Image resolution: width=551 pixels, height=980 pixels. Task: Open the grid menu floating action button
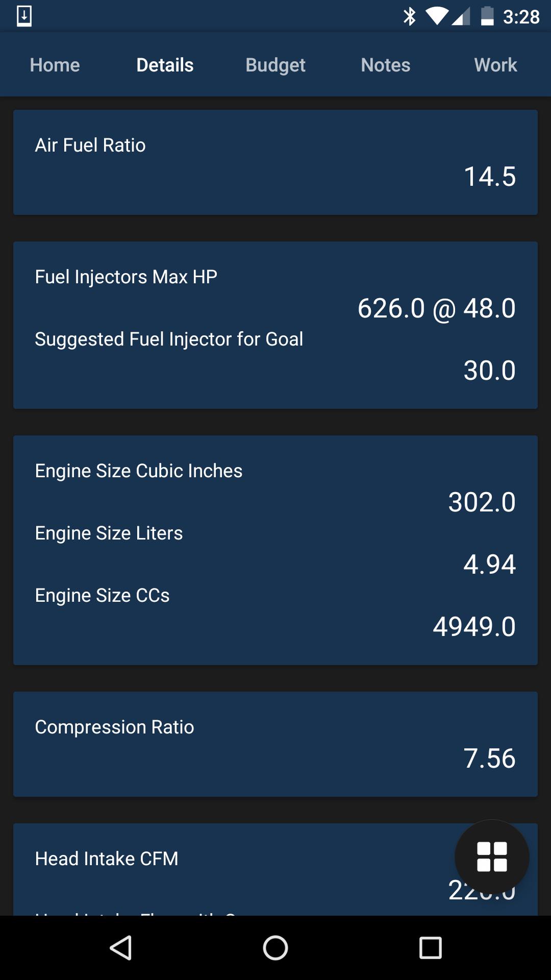[x=491, y=857]
